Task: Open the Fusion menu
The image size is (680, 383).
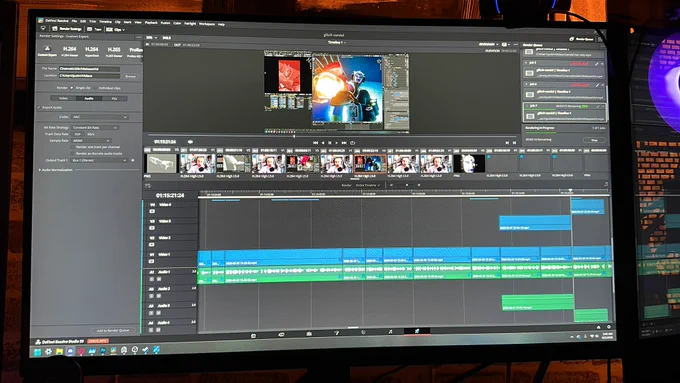Action: (165, 23)
